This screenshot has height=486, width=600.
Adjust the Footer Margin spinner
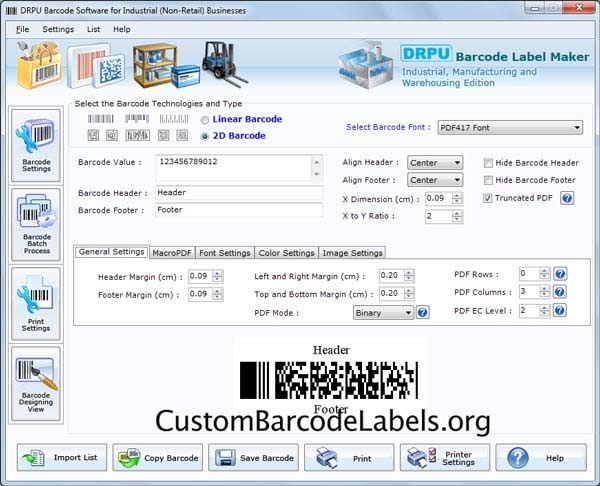point(217,294)
